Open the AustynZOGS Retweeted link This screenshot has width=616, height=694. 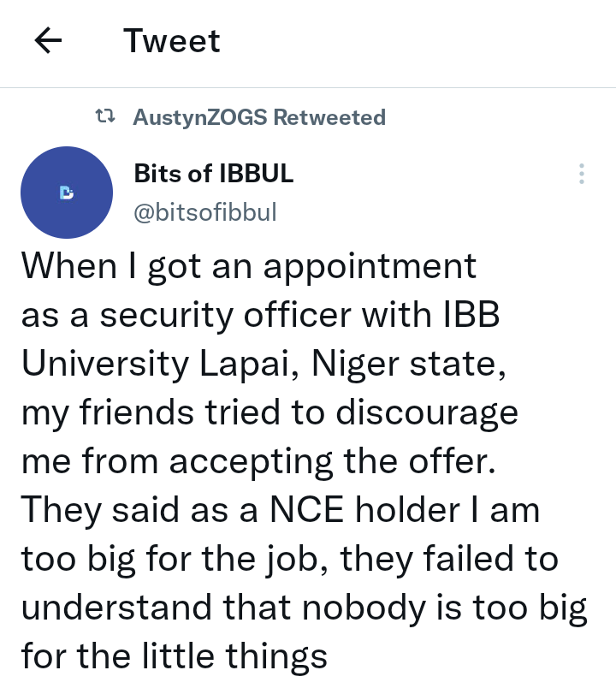tap(259, 117)
